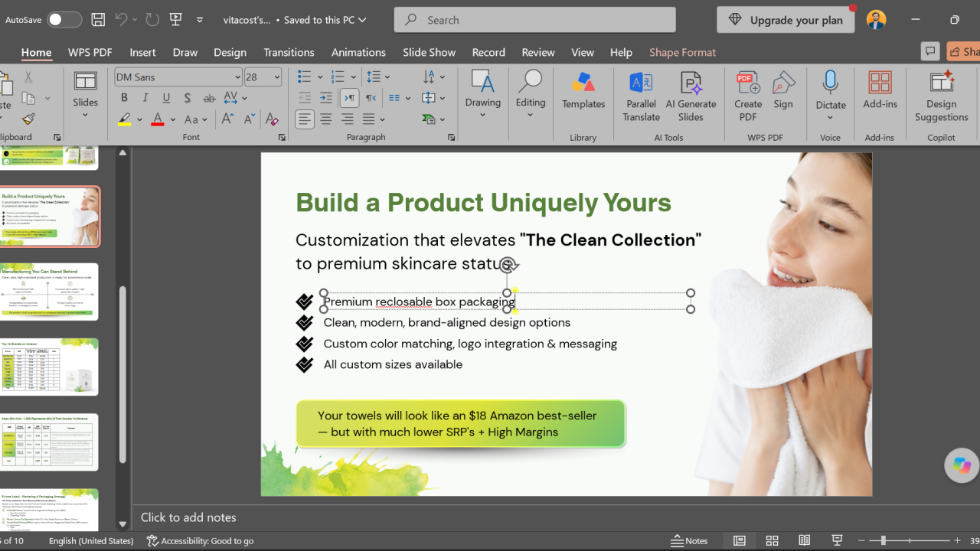
Task: Increase font size button
Action: pyautogui.click(x=228, y=119)
